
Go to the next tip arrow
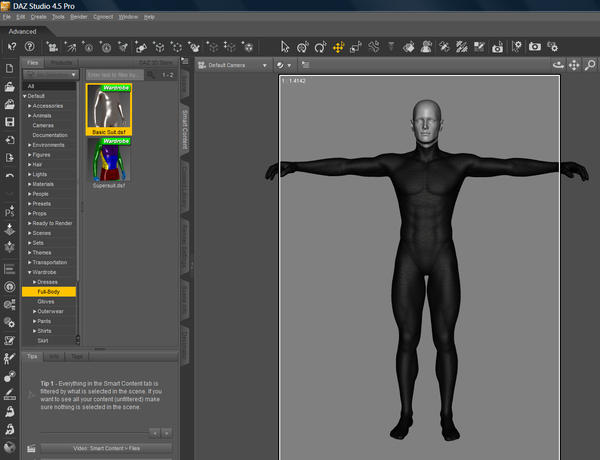[x=167, y=433]
